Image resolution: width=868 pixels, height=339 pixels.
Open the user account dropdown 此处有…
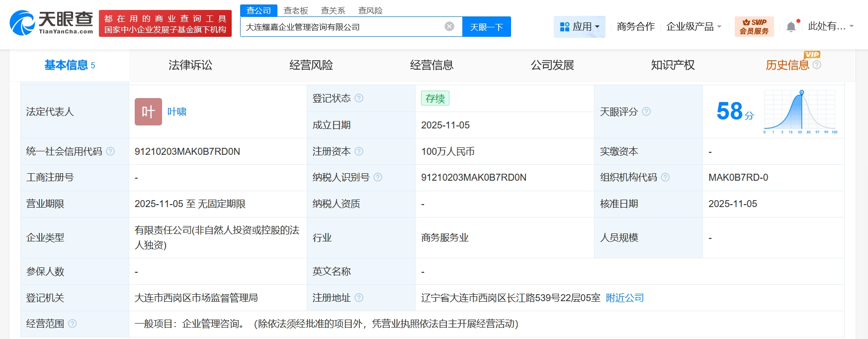(830, 26)
